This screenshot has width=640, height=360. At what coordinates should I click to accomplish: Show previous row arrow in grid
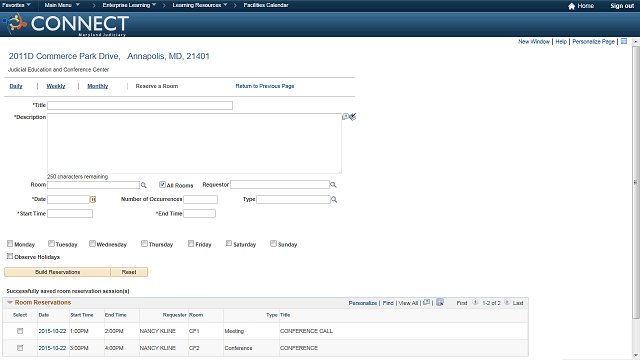pos(475,302)
